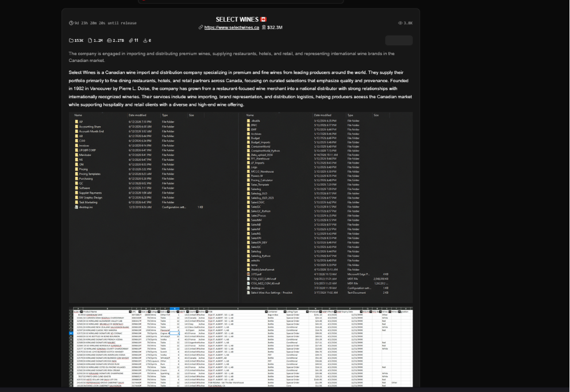The width and height of the screenshot is (570, 392).
Task: Click the bank revenue icon beside $32.3M
Action: [x=264, y=27]
